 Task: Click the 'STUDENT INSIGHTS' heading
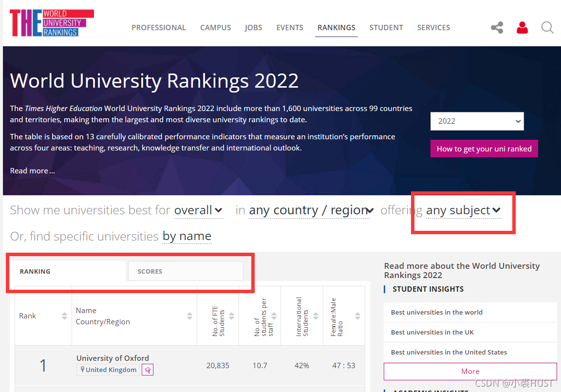(x=428, y=289)
